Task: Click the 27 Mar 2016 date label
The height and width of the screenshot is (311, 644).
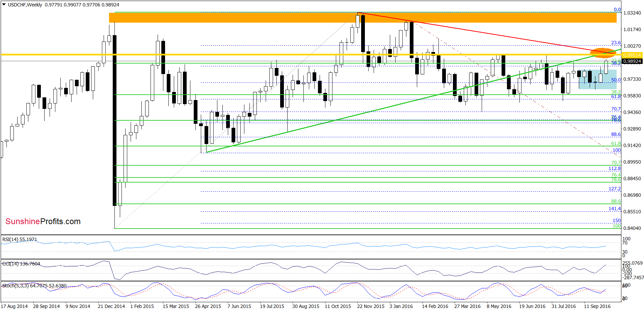Action: pos(467,306)
